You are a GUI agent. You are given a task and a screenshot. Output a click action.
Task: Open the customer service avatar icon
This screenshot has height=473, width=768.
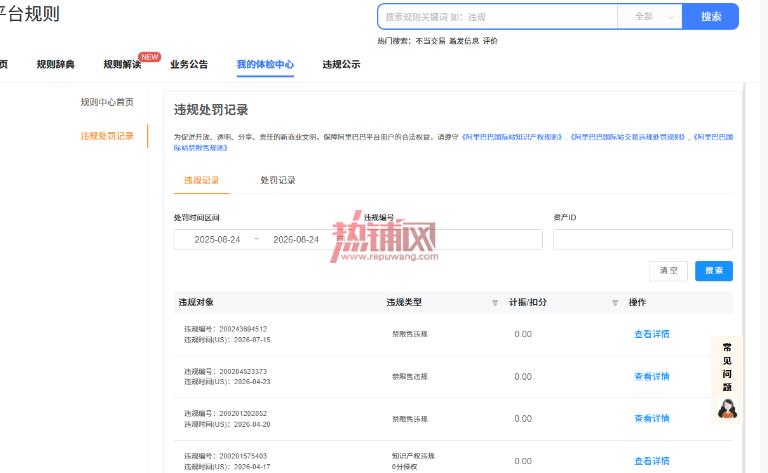pyautogui.click(x=727, y=408)
